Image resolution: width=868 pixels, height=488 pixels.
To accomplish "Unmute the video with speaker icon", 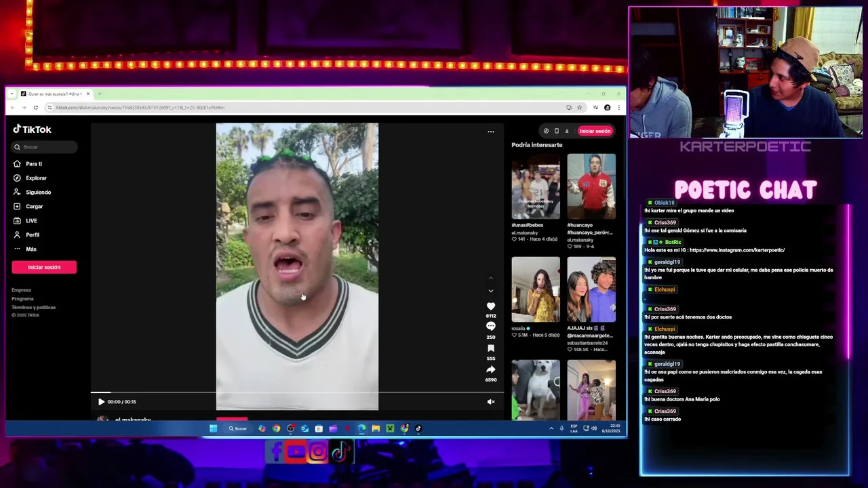I will pos(491,402).
